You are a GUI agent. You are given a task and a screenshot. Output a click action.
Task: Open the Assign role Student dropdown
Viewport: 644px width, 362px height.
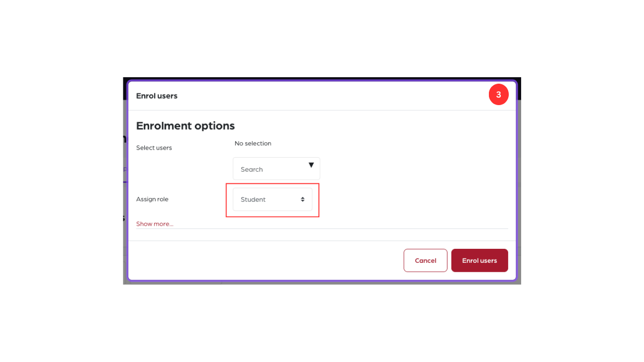point(272,200)
